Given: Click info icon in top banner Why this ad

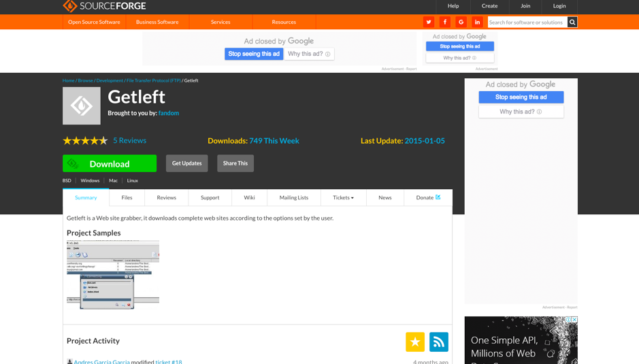Looking at the screenshot, I should point(327,54).
